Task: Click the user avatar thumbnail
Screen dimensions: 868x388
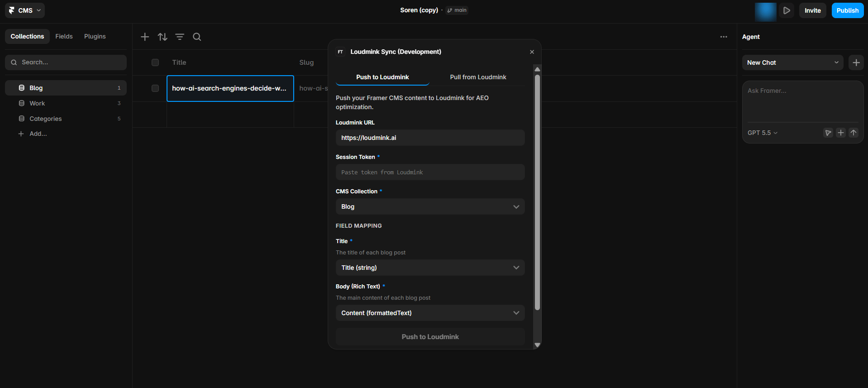Action: pos(765,12)
